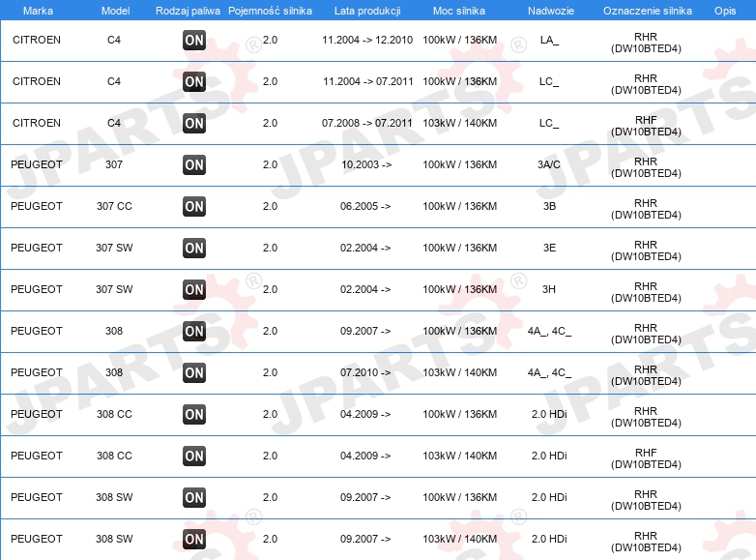Image resolution: width=756 pixels, height=560 pixels.
Task: Click the ON fuel icon for Citroen C4 LA_
Action: pyautogui.click(x=194, y=40)
